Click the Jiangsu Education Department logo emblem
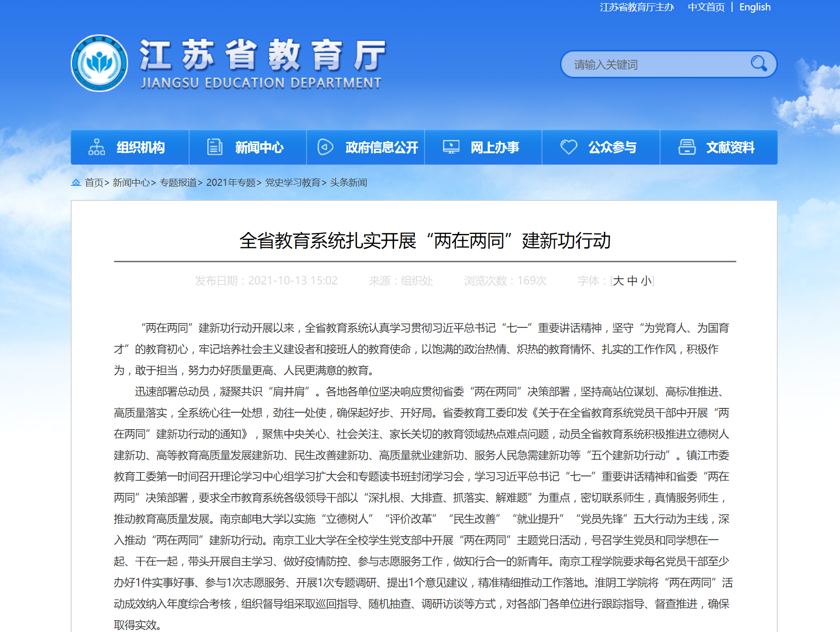The image size is (840, 632). coord(99,63)
